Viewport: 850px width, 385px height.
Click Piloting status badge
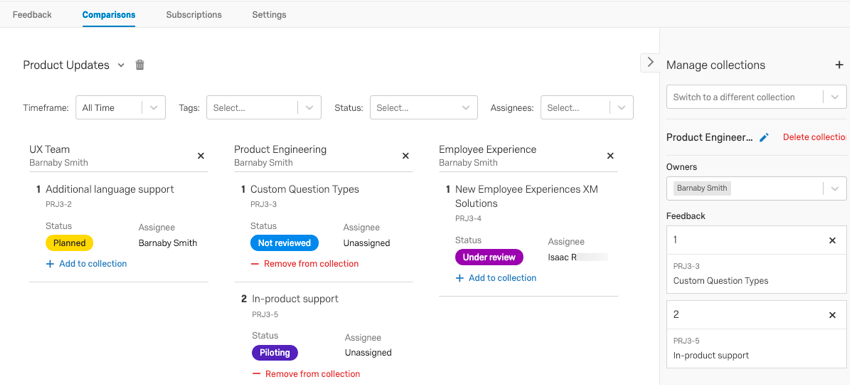pos(275,353)
